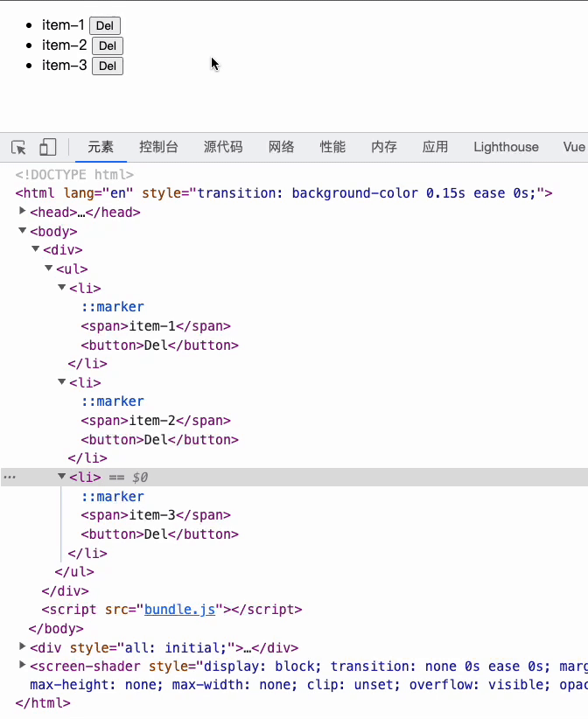588x719 pixels.
Task: Click the item-1 text in the page list
Action: tap(63, 24)
